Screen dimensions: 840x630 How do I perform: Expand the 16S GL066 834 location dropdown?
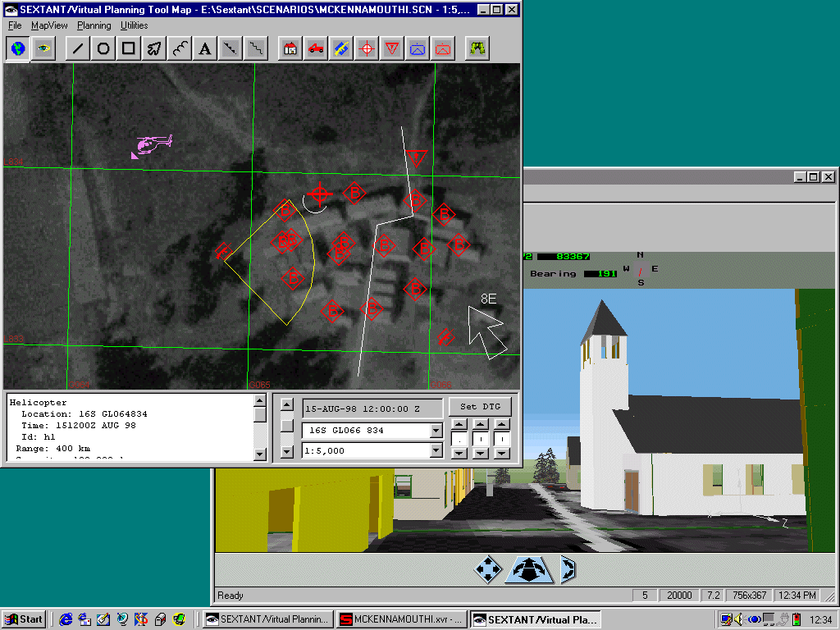[436, 430]
